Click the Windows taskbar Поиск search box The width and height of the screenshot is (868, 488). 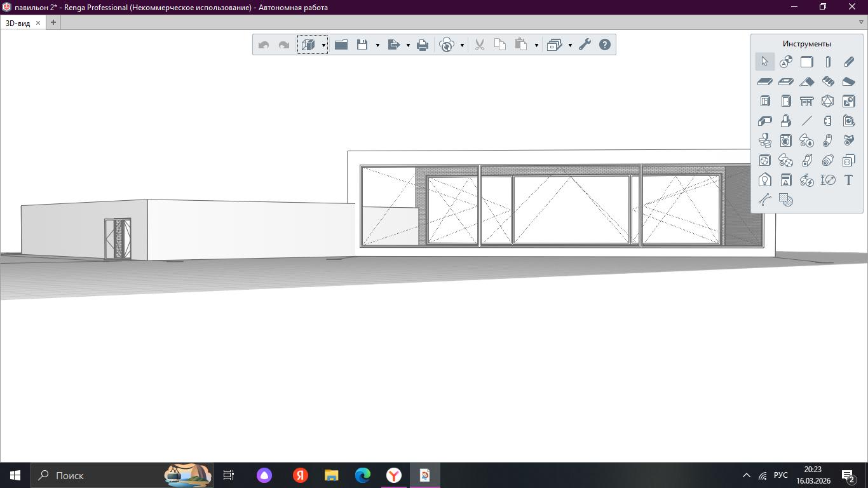pos(95,475)
